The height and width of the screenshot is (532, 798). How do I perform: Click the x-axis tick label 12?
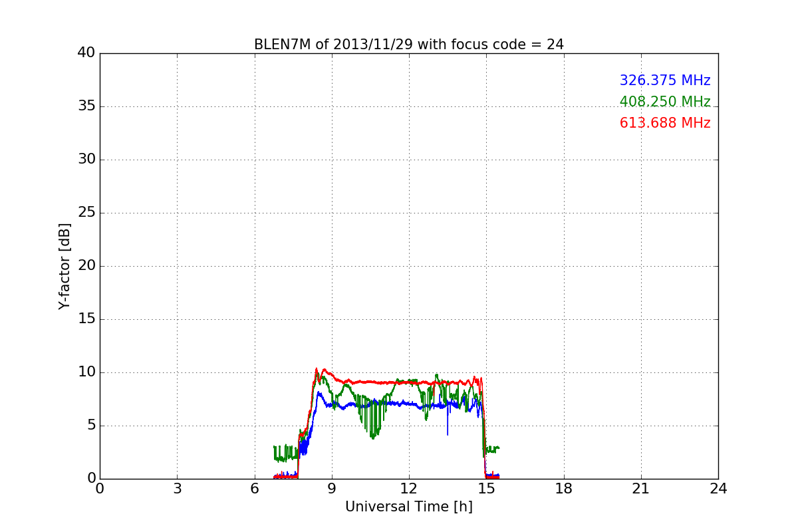(x=409, y=489)
